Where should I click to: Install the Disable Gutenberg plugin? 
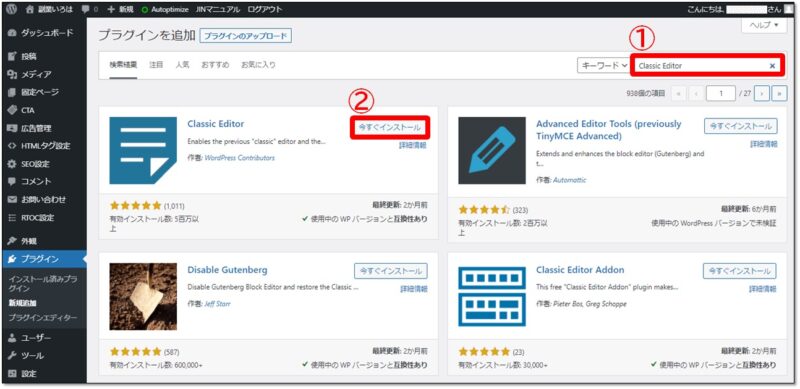pos(391,271)
